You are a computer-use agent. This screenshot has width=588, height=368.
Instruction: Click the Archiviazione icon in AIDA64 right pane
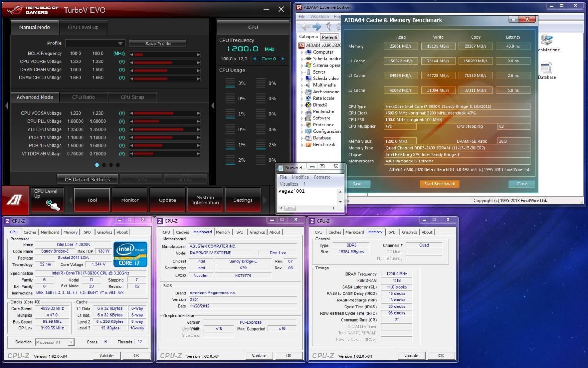pyautogui.click(x=546, y=40)
